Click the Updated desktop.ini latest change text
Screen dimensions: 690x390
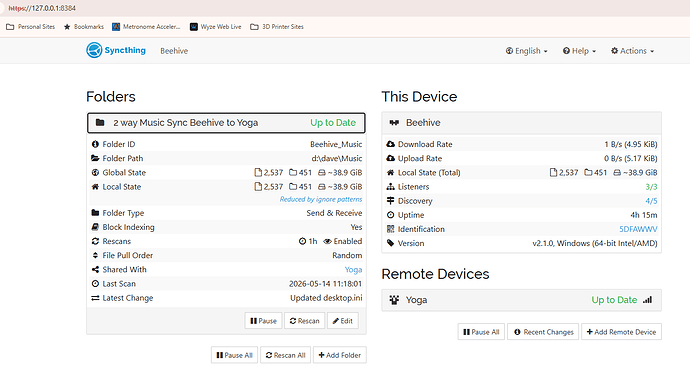(x=326, y=298)
